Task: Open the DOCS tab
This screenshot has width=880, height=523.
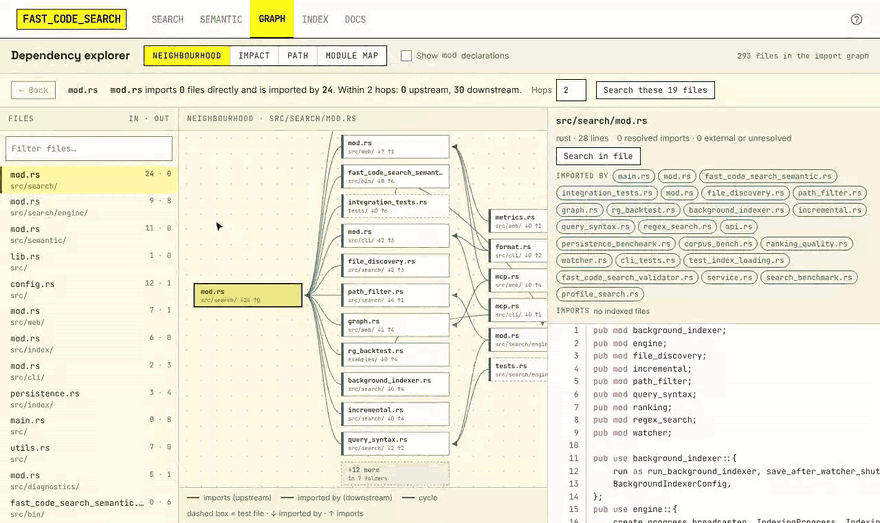Action: pos(355,19)
